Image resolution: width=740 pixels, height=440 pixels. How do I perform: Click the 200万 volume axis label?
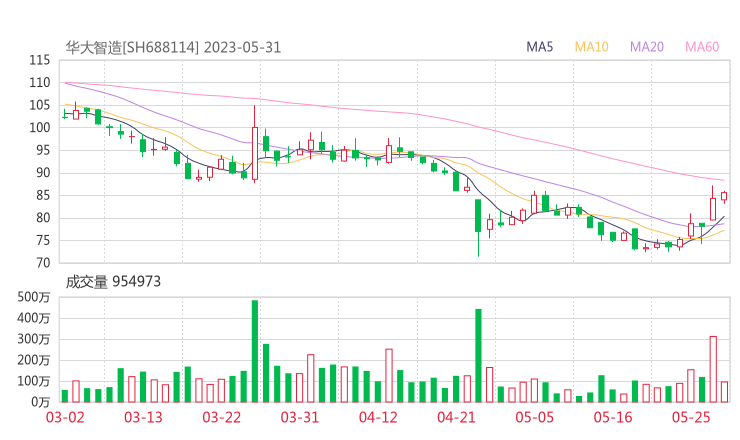34,360
